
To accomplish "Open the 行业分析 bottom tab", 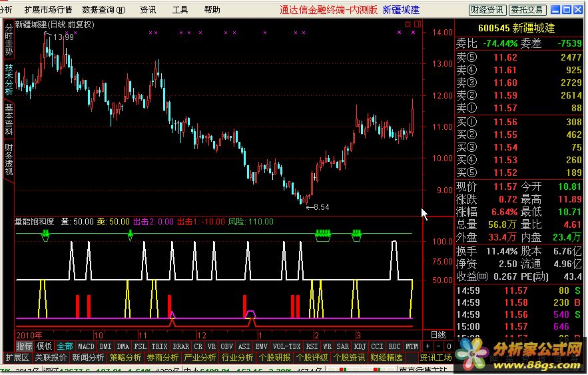I will click(237, 358).
